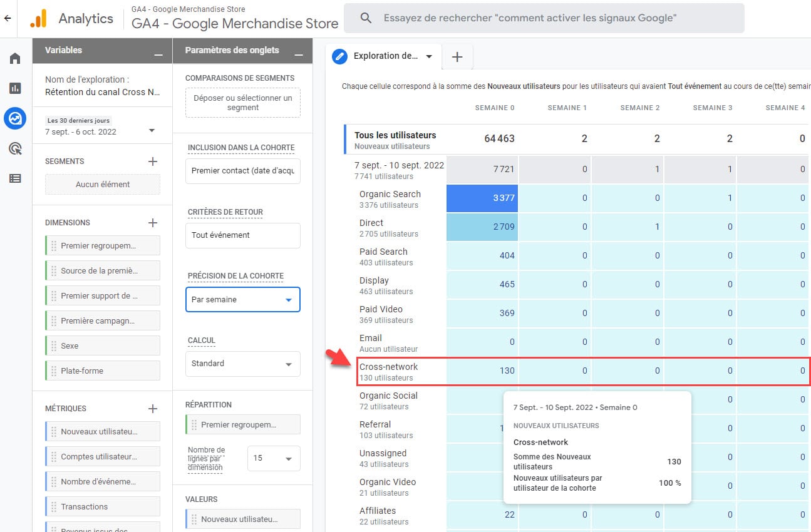Screen dimensions: 811x532
Task: Add a new segment with plus icon
Action: [152, 161]
